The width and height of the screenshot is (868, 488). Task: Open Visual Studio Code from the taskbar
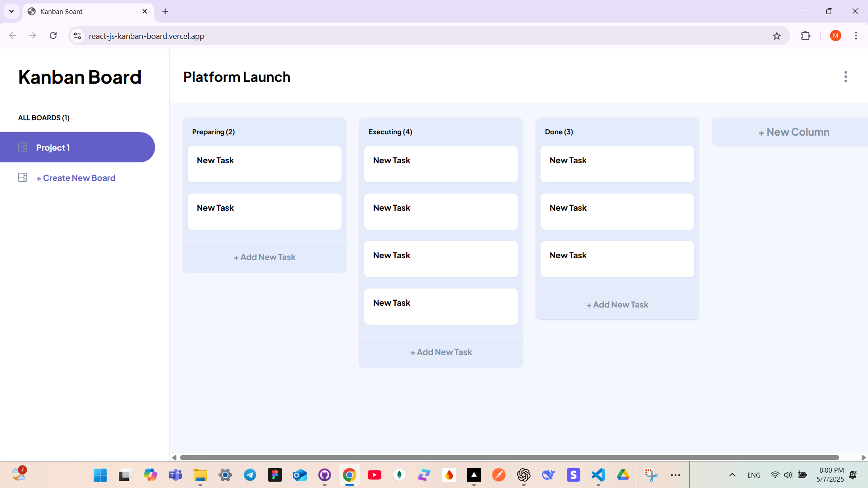point(598,475)
